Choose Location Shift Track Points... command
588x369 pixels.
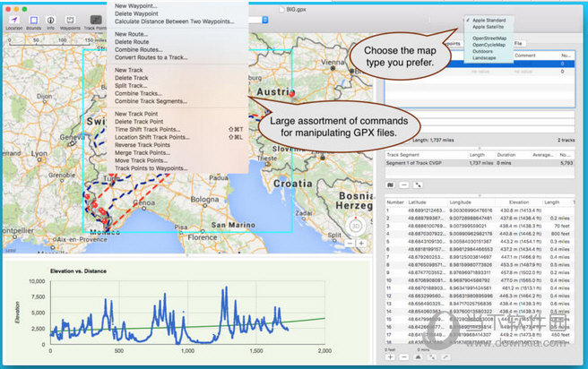click(x=152, y=137)
